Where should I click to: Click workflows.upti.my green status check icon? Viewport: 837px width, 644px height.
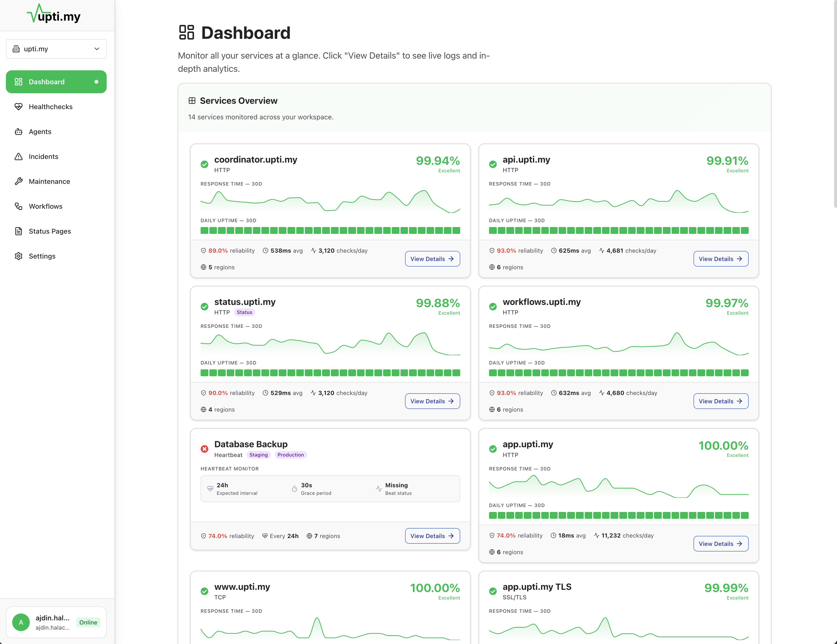click(x=493, y=307)
